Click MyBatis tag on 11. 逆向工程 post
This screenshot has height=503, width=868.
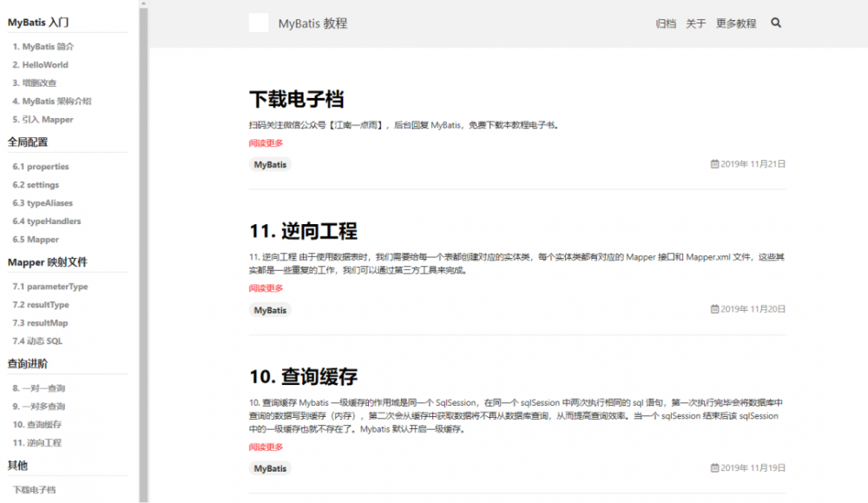click(270, 310)
